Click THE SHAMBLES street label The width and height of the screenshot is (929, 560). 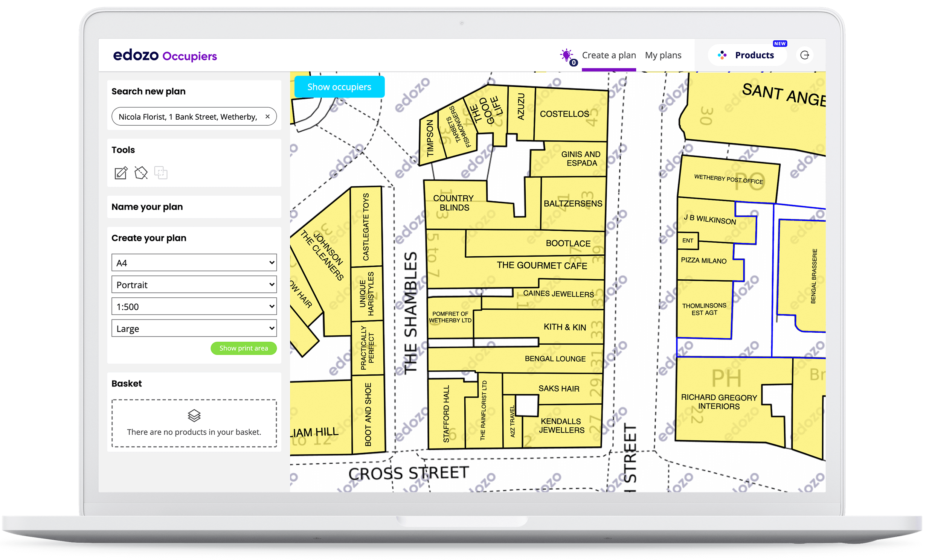click(410, 313)
